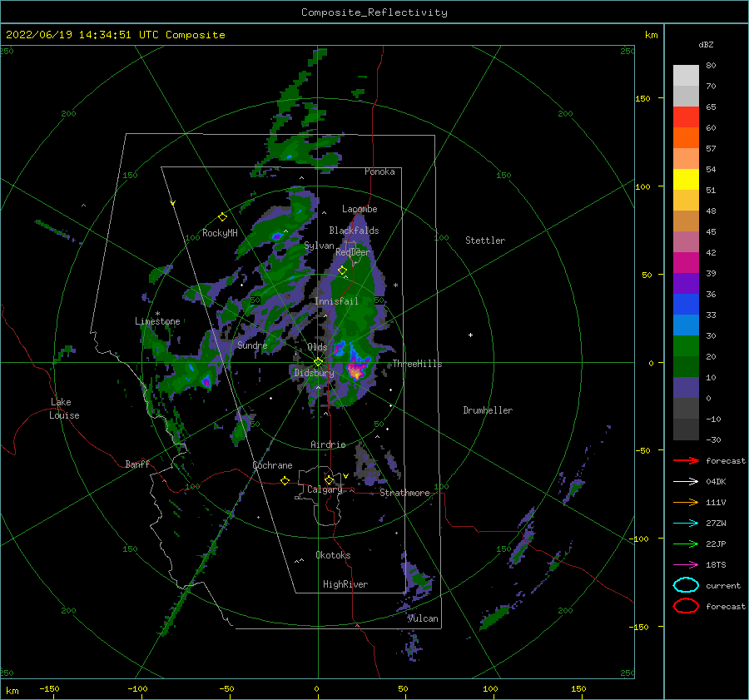This screenshot has width=749, height=700.
Task: Click the Ponoka town label
Action: [x=379, y=172]
